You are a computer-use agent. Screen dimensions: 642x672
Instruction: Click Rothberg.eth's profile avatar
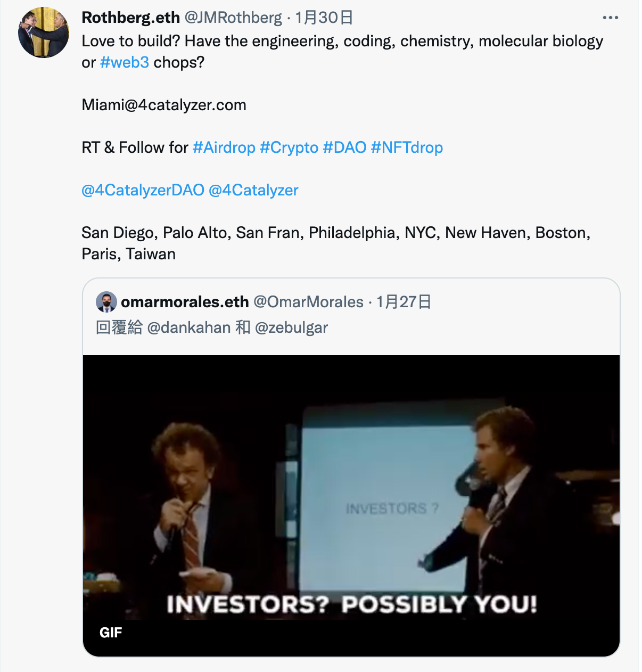pos(43,33)
